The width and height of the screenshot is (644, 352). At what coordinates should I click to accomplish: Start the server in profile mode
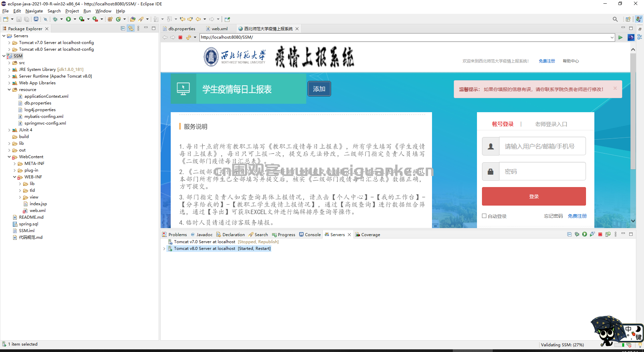(592, 234)
